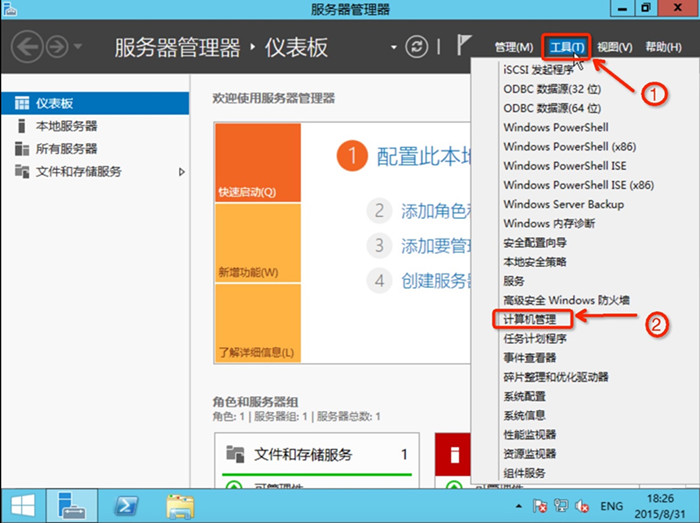Viewport: 700px width, 523px height.
Task: Click the 配置此本地 server link
Action: click(x=424, y=156)
